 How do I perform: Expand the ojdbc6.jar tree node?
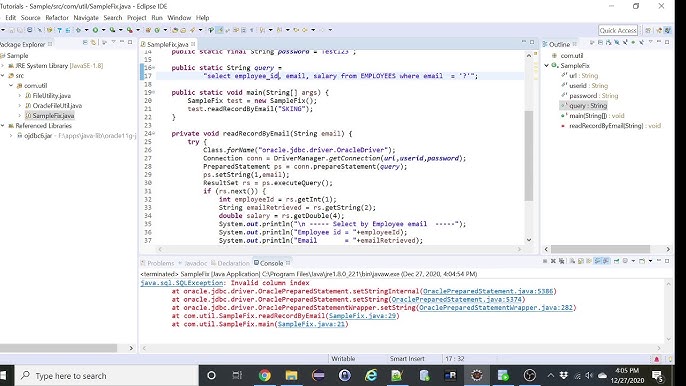point(11,136)
